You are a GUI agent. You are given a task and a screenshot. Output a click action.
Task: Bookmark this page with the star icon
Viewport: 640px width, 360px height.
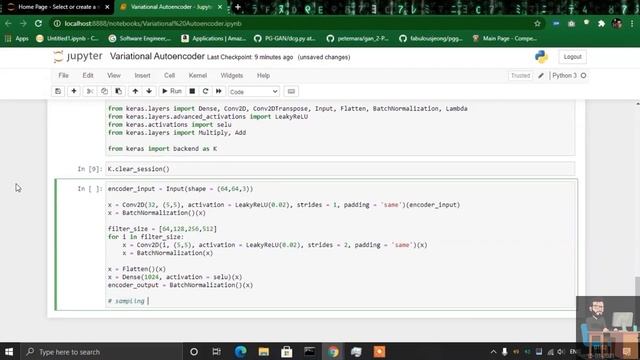pyautogui.click(x=537, y=24)
